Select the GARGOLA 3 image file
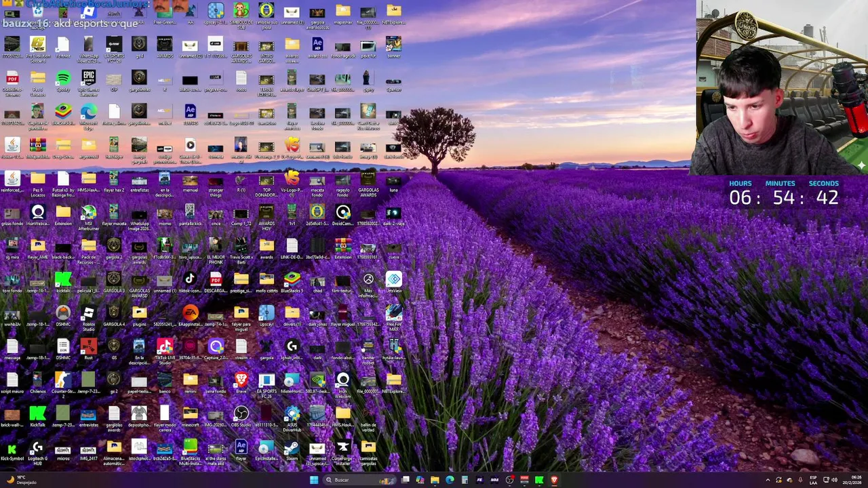 click(x=114, y=283)
